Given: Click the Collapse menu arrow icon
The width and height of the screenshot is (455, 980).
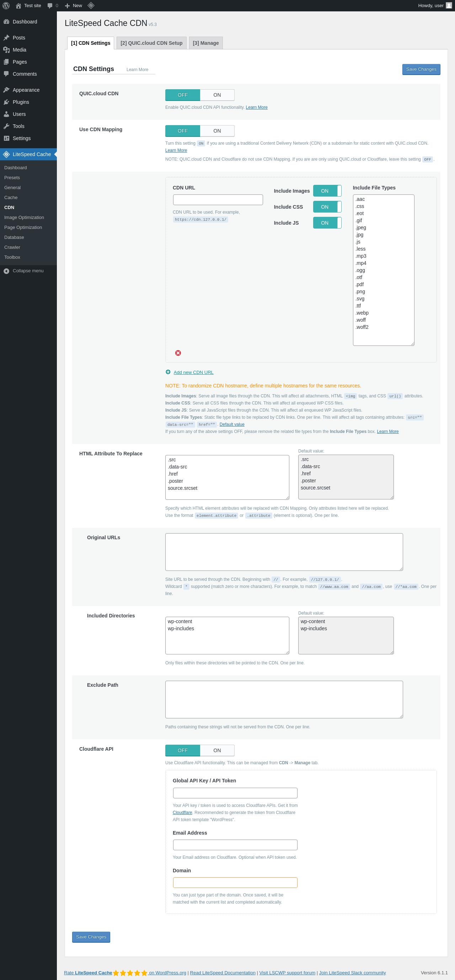Looking at the screenshot, I should pyautogui.click(x=6, y=271).
